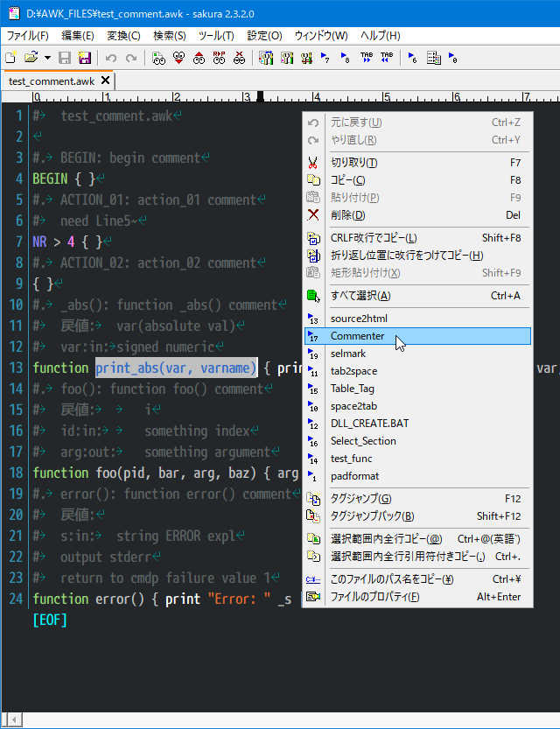Select すべて選択(A) in context menu
Image resolution: width=560 pixels, height=729 pixels.
[360, 296]
